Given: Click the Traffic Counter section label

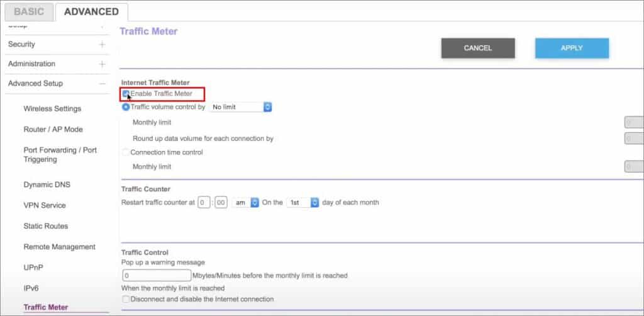Looking at the screenshot, I should pos(146,189).
